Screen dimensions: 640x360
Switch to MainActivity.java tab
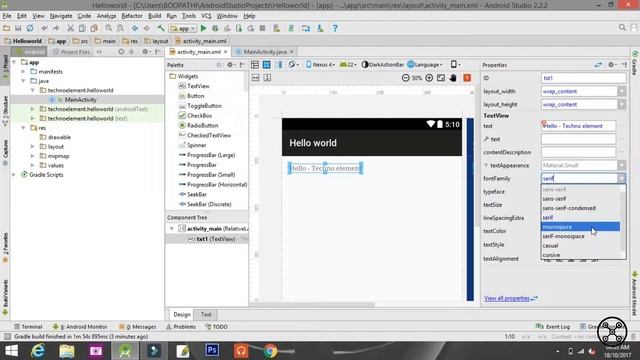coord(264,52)
